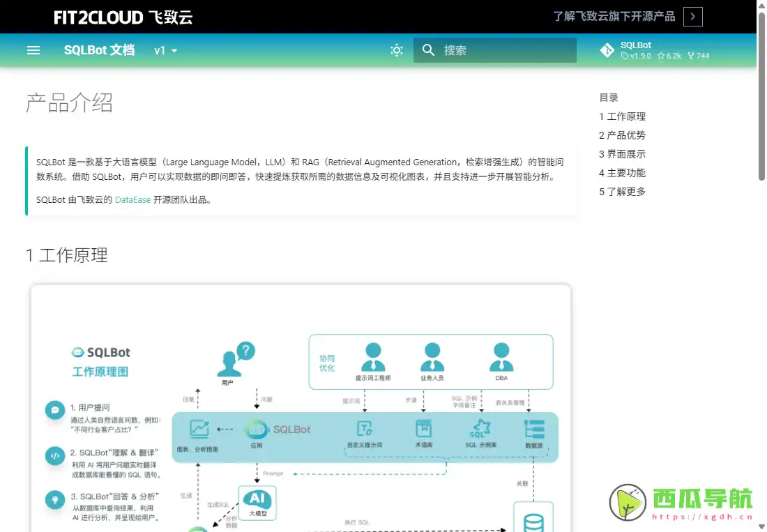This screenshot has width=767, height=532.
Task: Click the 工作原理图 title in diagram
Action: 100,372
